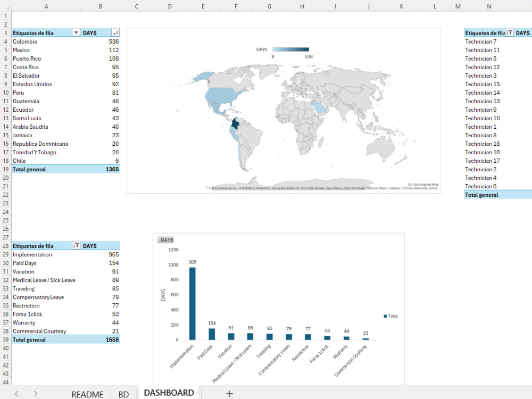Click Colombia on the world map

point(235,123)
